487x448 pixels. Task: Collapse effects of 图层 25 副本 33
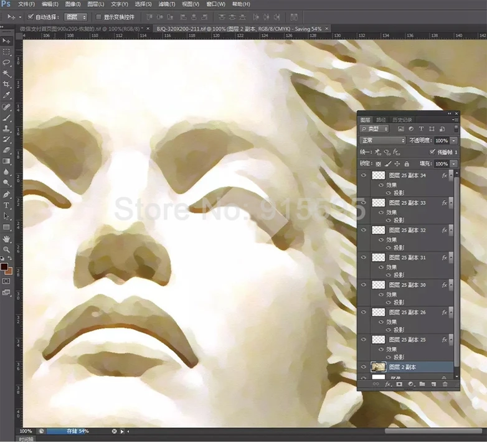(x=452, y=203)
